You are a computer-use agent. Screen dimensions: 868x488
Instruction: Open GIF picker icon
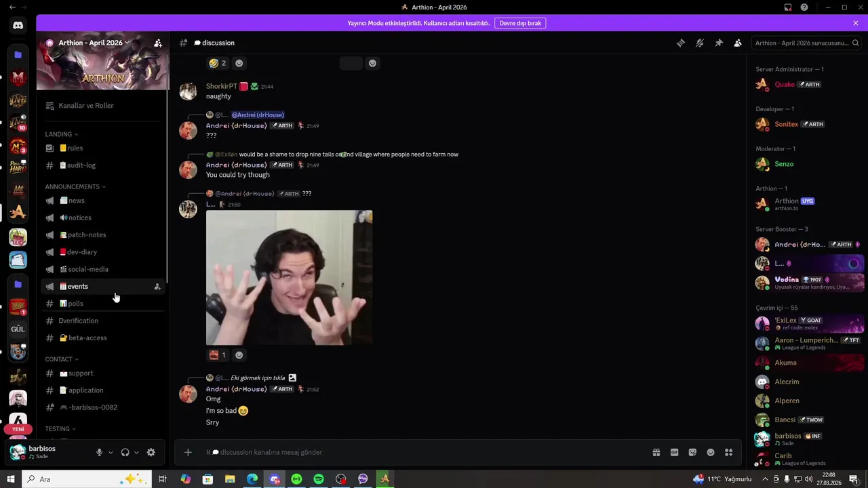pos(675,452)
